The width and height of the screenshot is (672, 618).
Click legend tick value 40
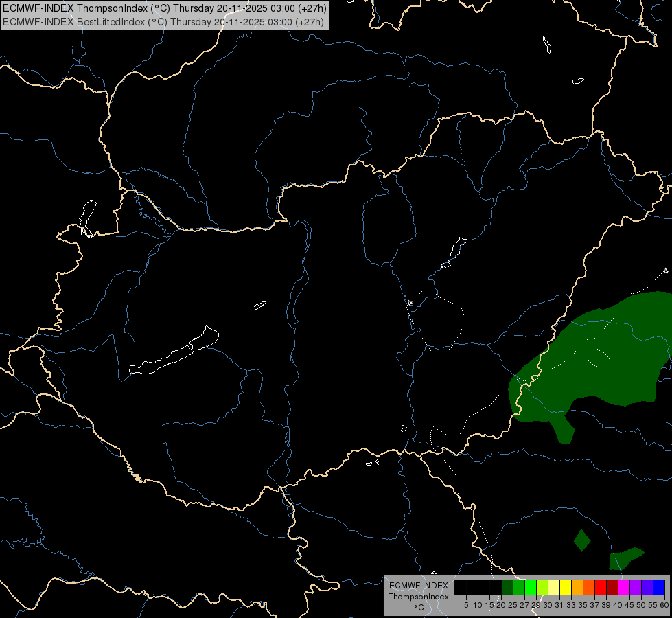pyautogui.click(x=618, y=605)
